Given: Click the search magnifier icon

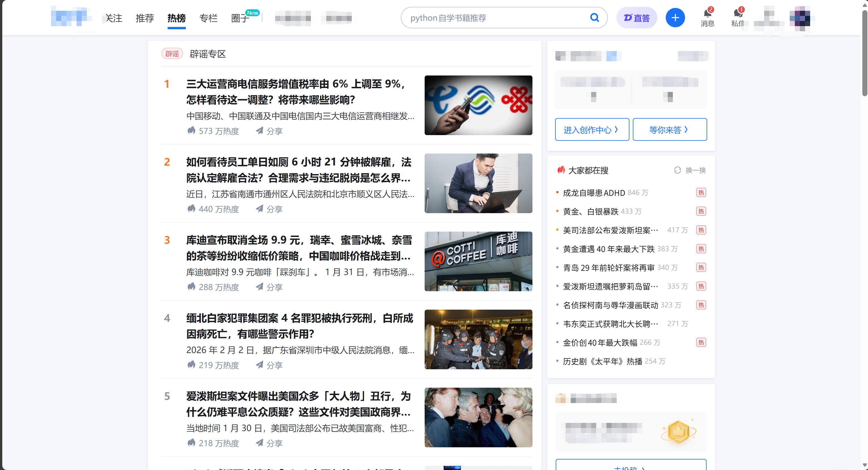Looking at the screenshot, I should [x=594, y=18].
